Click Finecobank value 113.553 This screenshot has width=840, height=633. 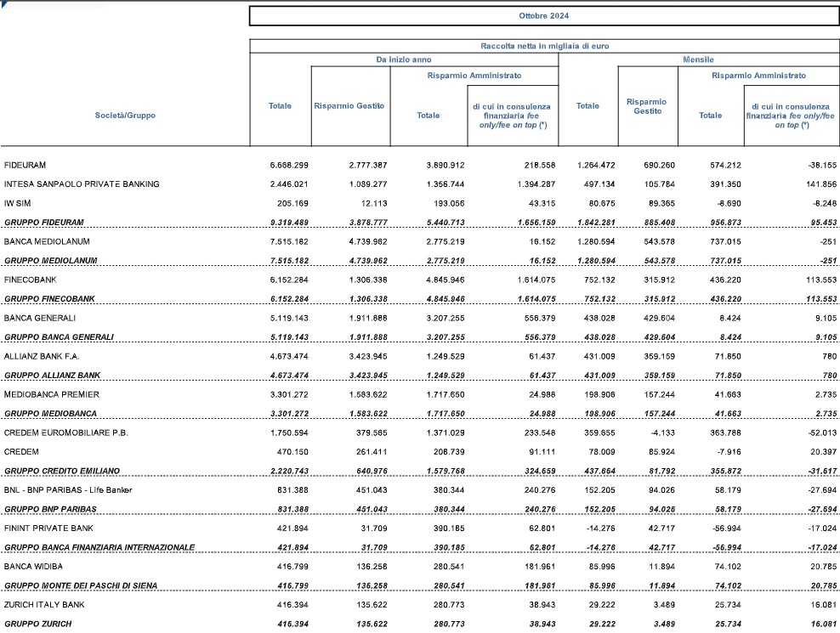coord(821,280)
